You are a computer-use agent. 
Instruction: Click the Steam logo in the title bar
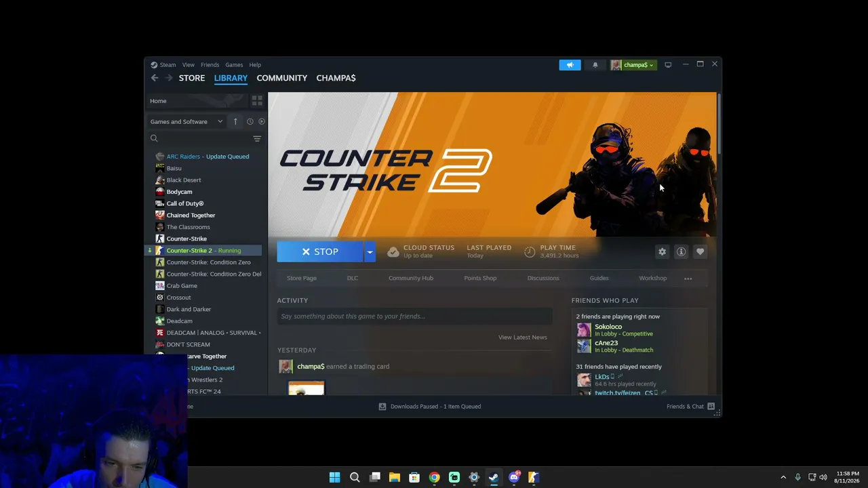tap(154, 65)
